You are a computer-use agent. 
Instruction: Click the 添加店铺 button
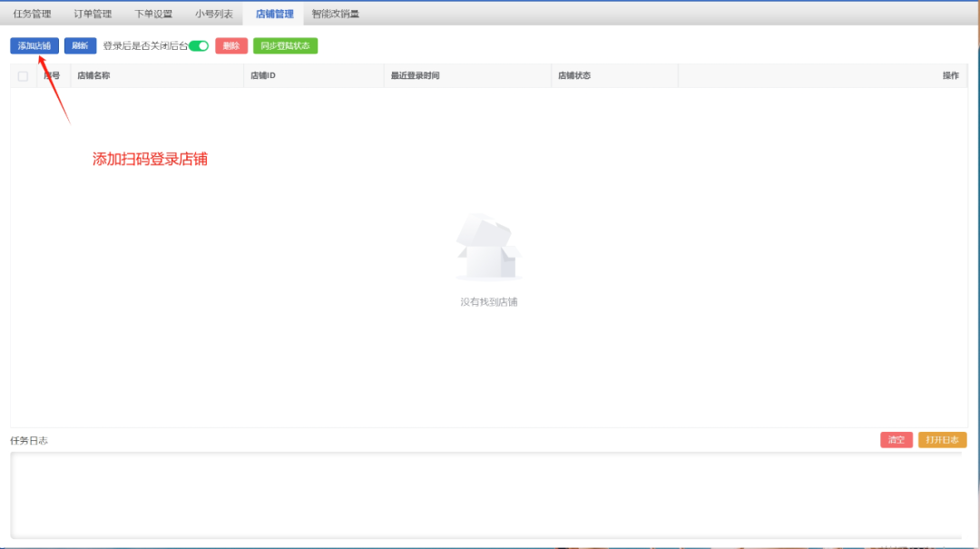34,45
